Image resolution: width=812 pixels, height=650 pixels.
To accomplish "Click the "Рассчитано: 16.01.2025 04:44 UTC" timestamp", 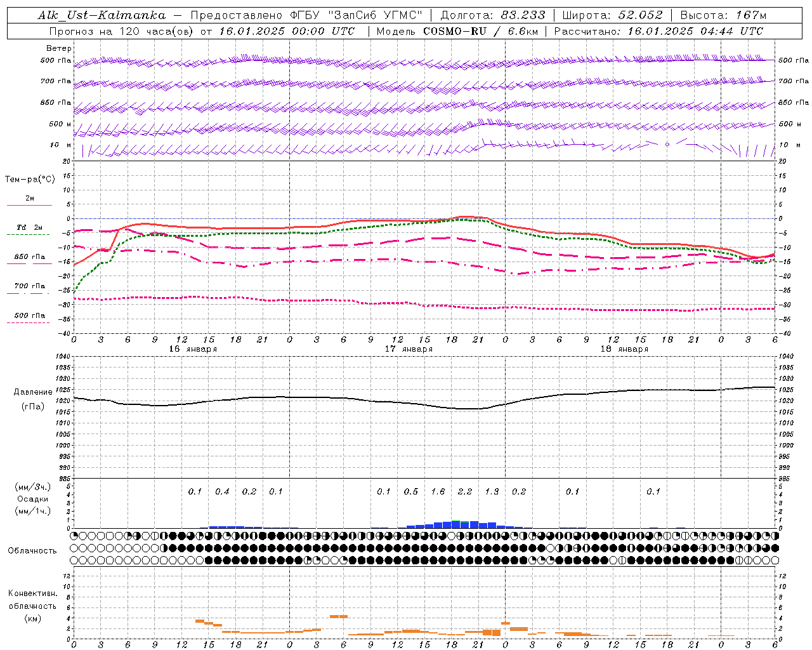I will click(658, 31).
